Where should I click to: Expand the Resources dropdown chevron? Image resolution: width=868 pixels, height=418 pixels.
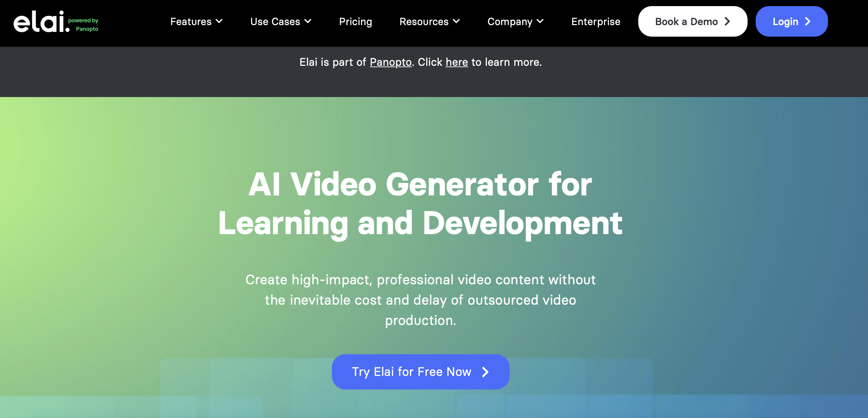point(456,21)
